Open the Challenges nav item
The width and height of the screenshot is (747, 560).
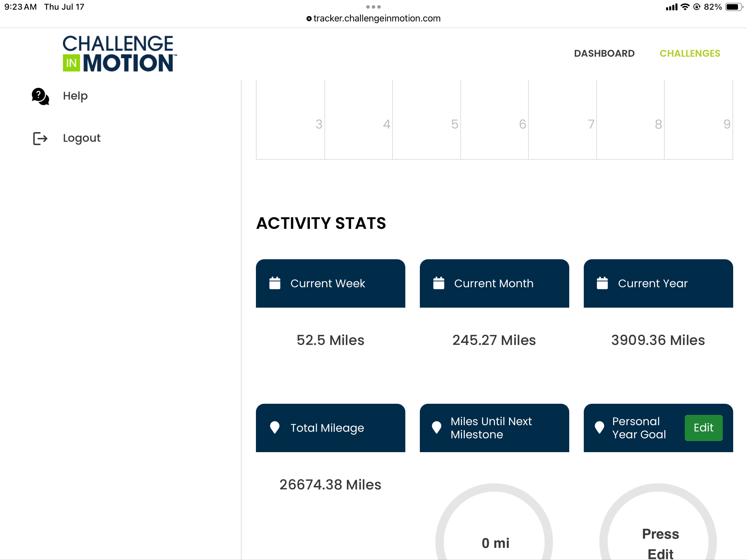pos(690,53)
